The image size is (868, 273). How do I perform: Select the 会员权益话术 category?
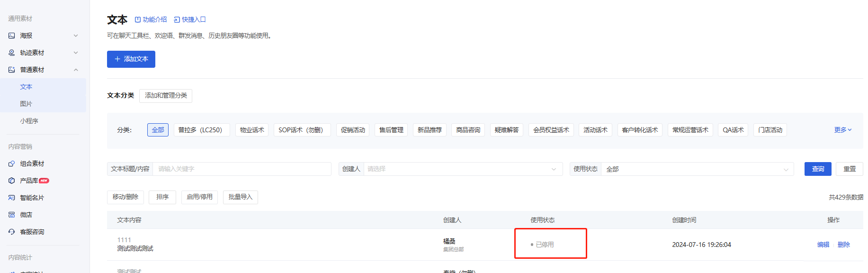[x=551, y=130]
